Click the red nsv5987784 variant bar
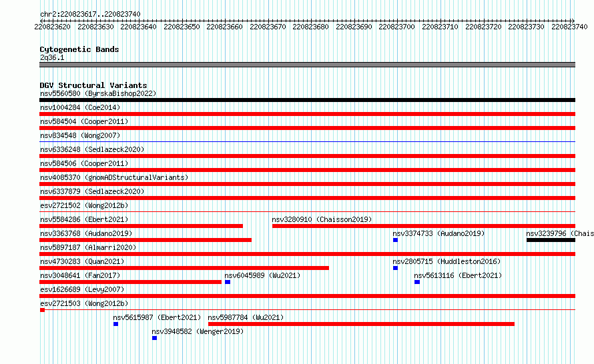The image size is (594, 364). tap(361, 324)
